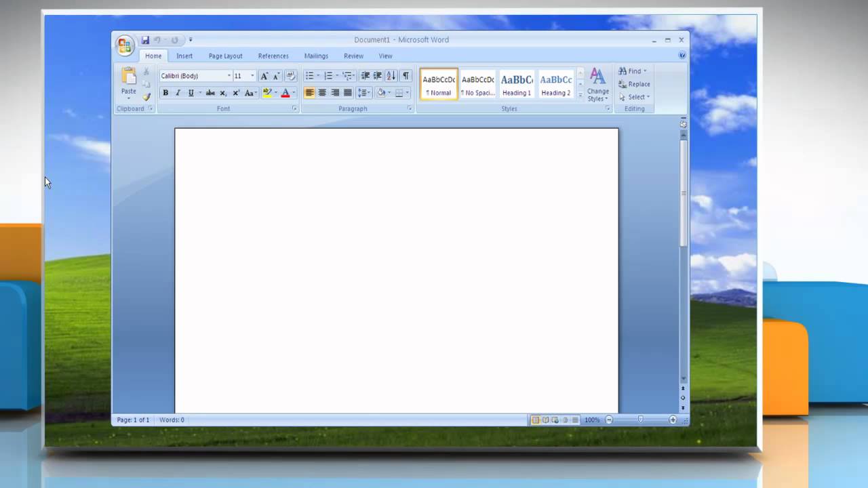Select Center alignment
868x488 pixels.
pos(322,93)
